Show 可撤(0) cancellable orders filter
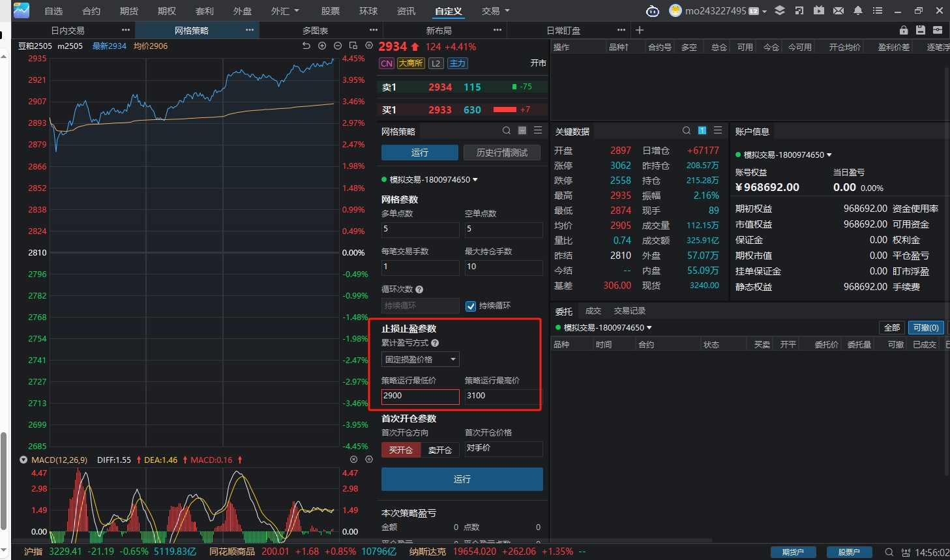950x560 pixels. [926, 328]
